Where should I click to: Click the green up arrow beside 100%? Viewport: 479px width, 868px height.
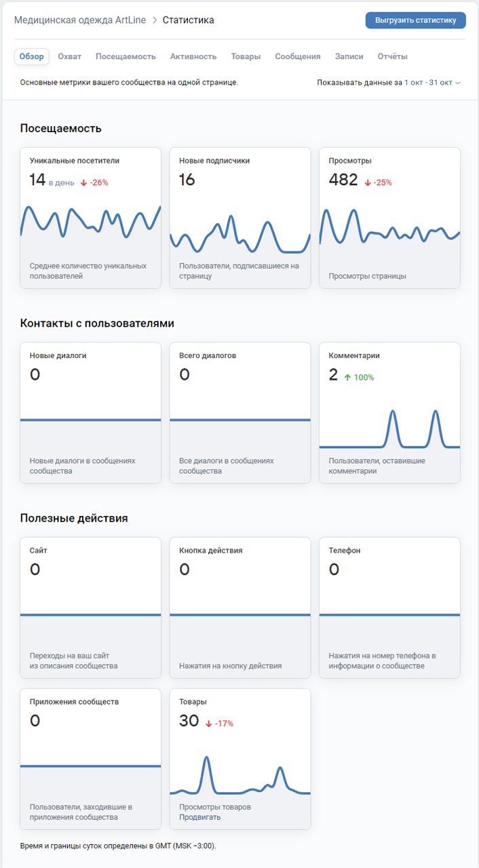(x=347, y=378)
